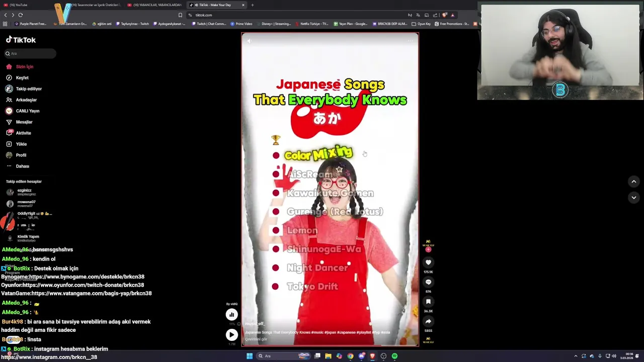This screenshot has height=362, width=644.
Task: Open followed account Kimlik Yapım
Action: pyautogui.click(x=23, y=238)
